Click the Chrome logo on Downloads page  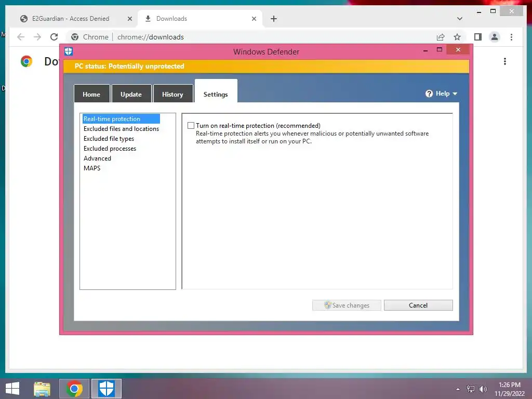(26, 61)
